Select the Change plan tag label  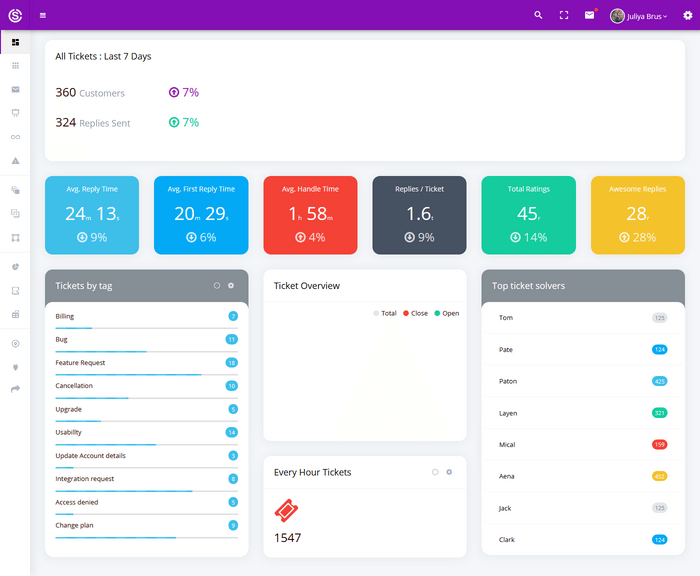pyautogui.click(x=75, y=525)
